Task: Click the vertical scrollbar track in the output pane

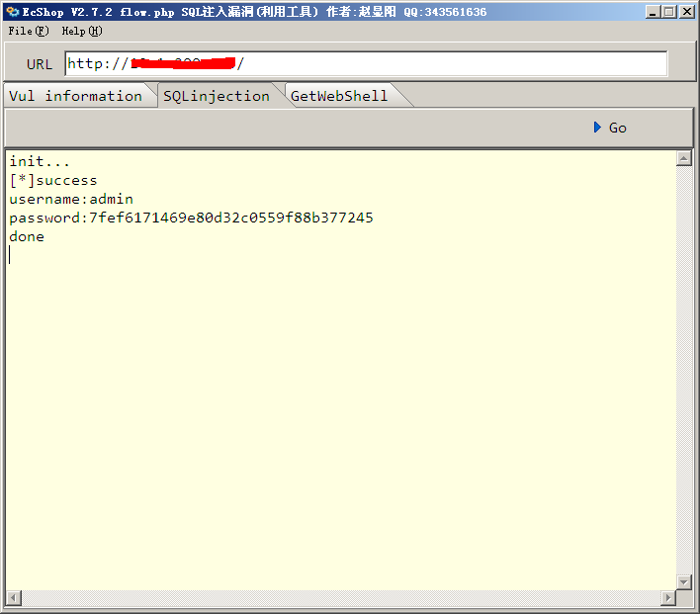Action: tap(684, 370)
